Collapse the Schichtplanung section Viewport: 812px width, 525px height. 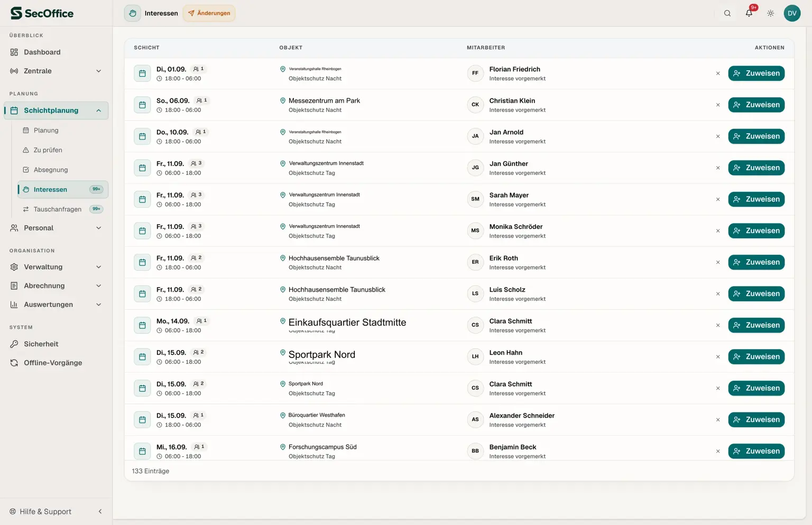pyautogui.click(x=56, y=110)
